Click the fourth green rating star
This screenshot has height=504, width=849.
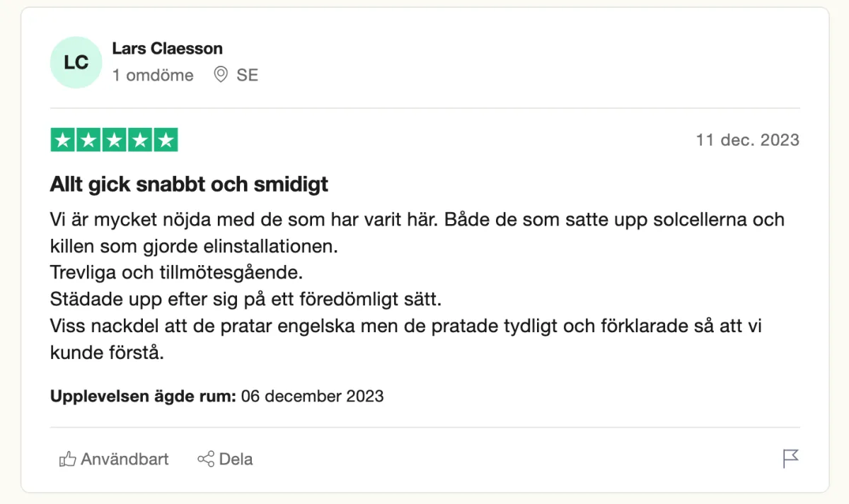point(139,140)
